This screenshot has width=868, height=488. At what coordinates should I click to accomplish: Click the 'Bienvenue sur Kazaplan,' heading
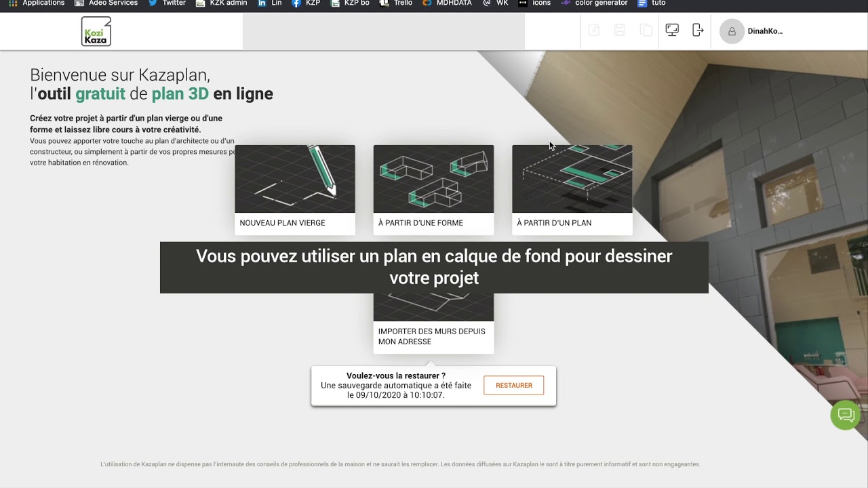pyautogui.click(x=120, y=75)
